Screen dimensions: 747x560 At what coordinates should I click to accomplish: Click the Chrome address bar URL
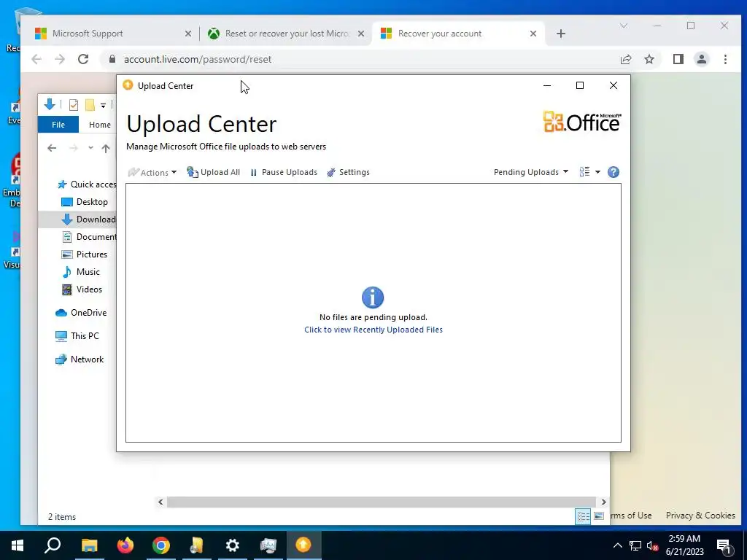click(198, 59)
